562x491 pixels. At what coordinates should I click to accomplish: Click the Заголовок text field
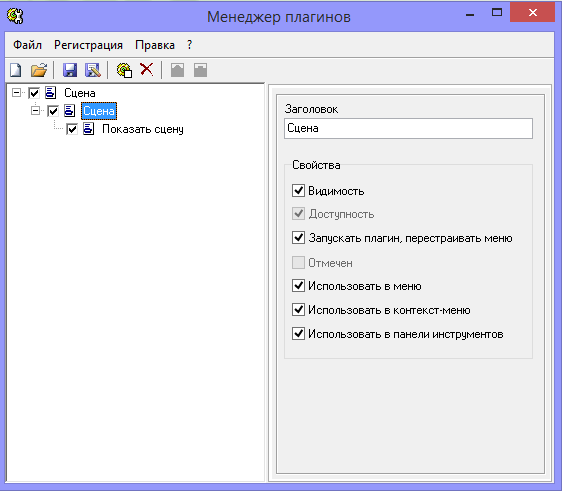pos(408,128)
